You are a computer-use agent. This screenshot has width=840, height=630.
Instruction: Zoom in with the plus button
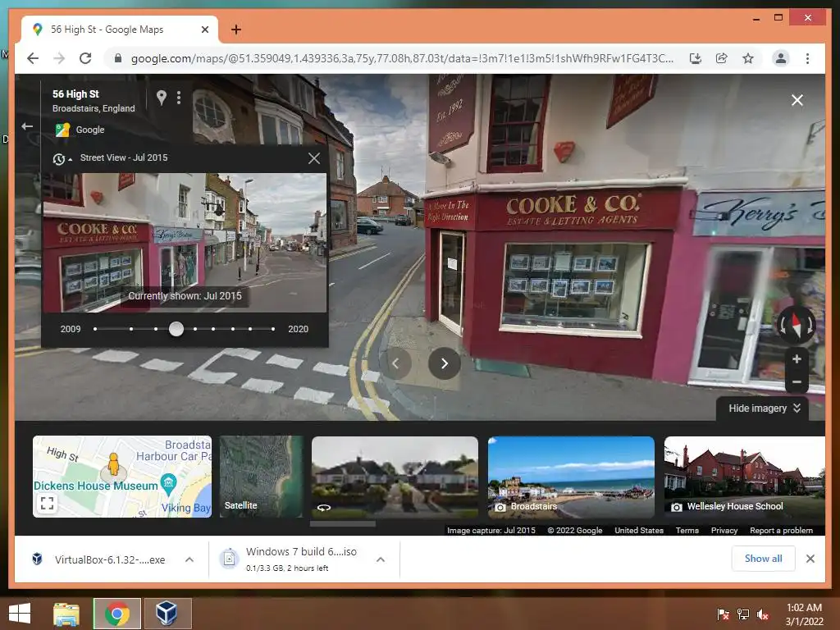797,359
